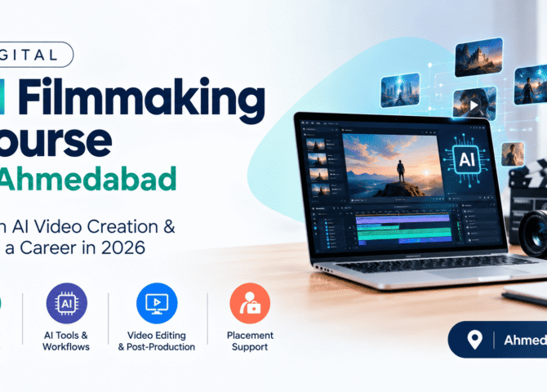Click the "Filmmaking" headline word
Viewport: 547px width, 392px height.
(x=141, y=100)
